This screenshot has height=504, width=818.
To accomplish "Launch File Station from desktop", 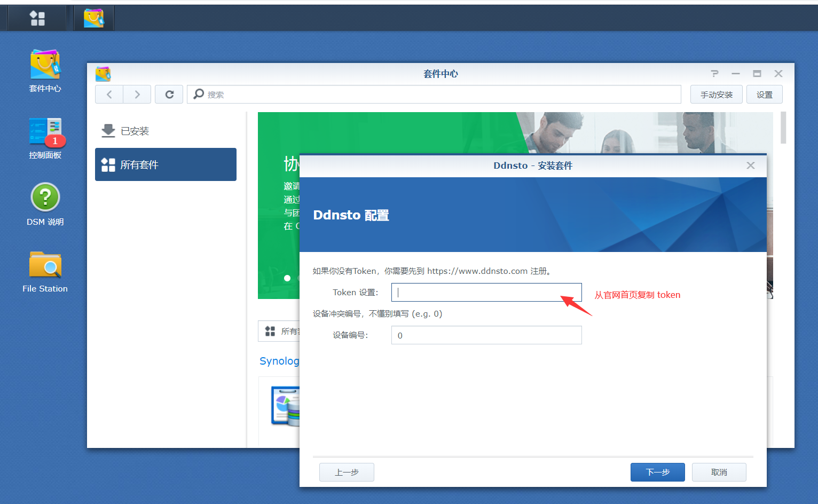I will pos(45,272).
